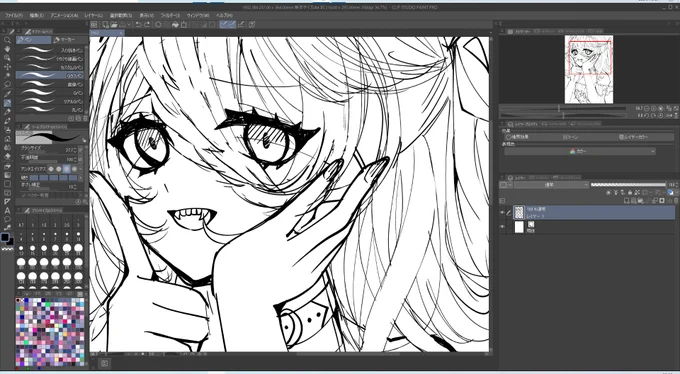Viewport: 680px width, 374px height.
Task: Click the レイヤーカラー button in Layer Property
Action: (x=634, y=137)
